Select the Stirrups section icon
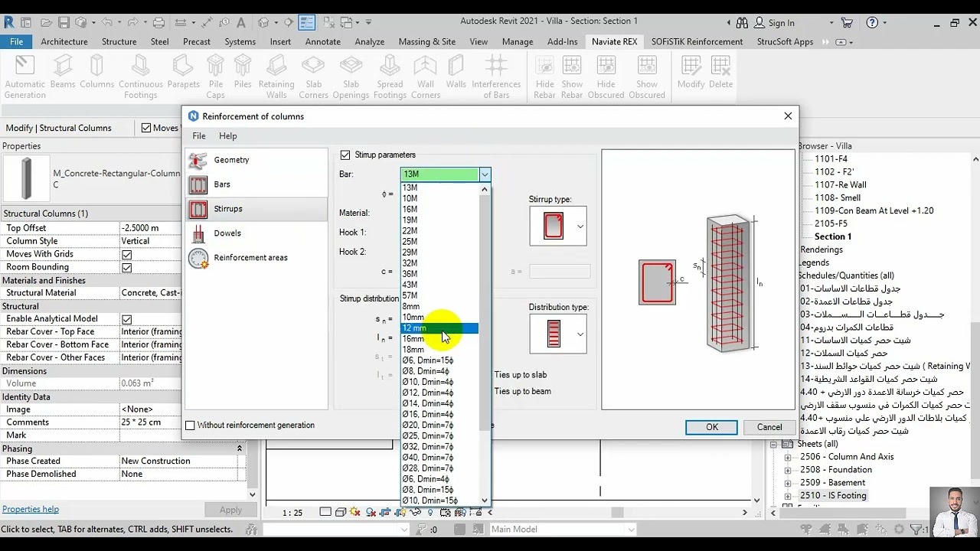980x551 pixels. pos(198,209)
